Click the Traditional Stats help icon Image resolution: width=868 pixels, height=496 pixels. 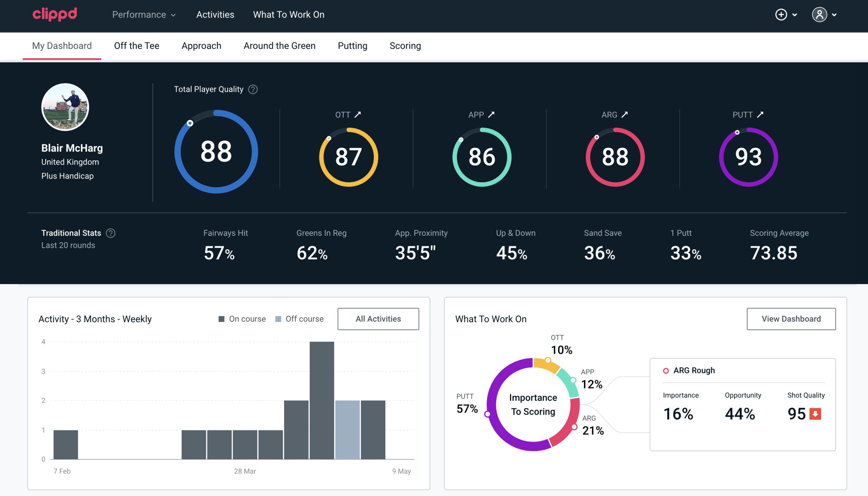tap(110, 233)
